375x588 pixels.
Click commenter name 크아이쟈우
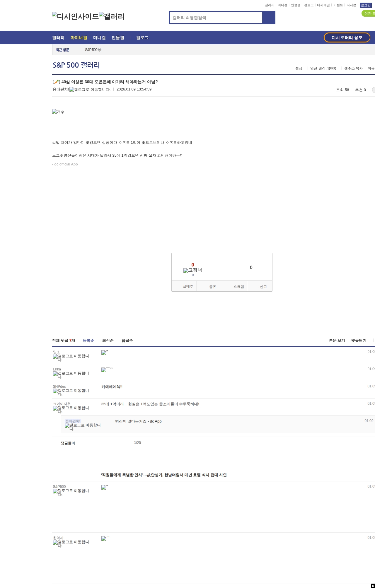pos(62,404)
